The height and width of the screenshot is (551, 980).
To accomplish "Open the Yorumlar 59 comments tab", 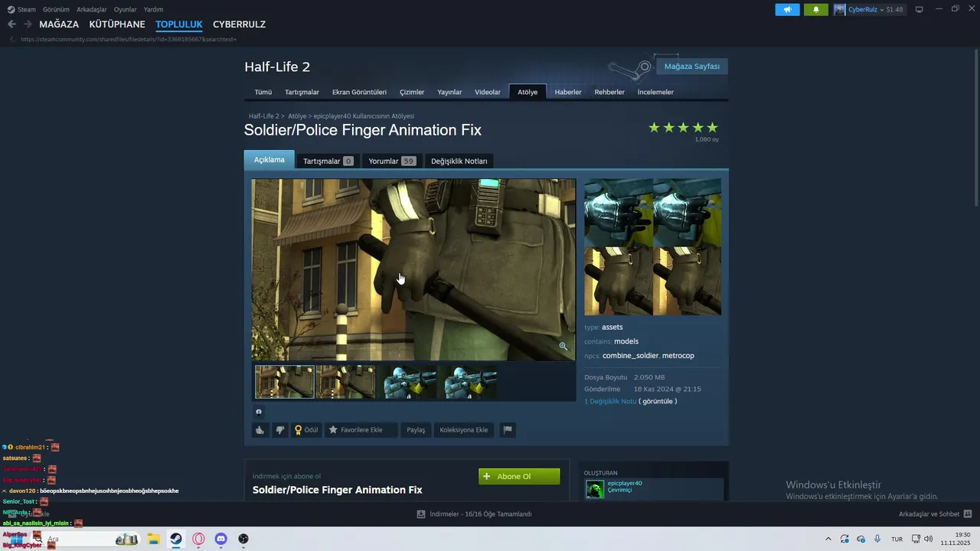I will click(x=391, y=161).
